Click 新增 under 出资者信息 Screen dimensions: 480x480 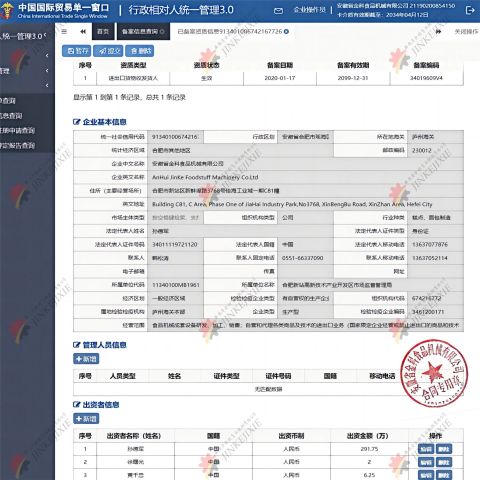pos(86,419)
